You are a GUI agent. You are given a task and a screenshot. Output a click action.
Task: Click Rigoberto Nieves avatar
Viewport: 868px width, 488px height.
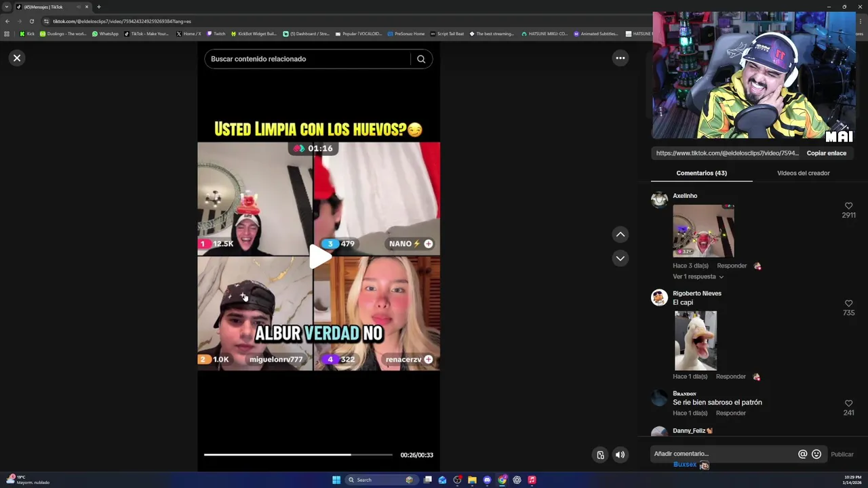tap(659, 298)
